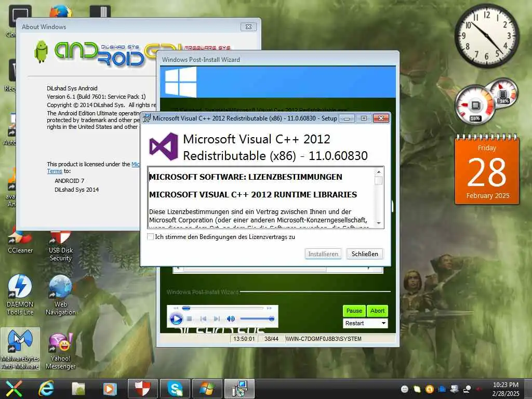Switch to Skype on the taskbar

click(x=175, y=389)
